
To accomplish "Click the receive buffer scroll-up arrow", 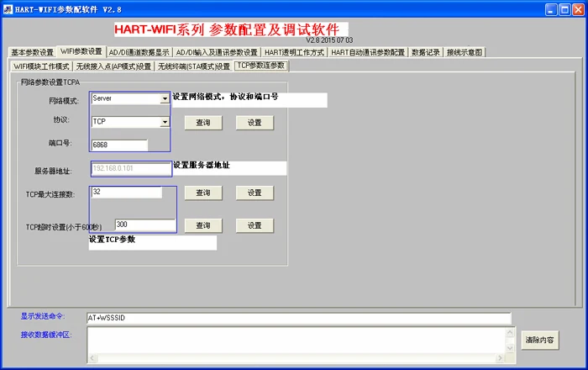I will coord(510,332).
